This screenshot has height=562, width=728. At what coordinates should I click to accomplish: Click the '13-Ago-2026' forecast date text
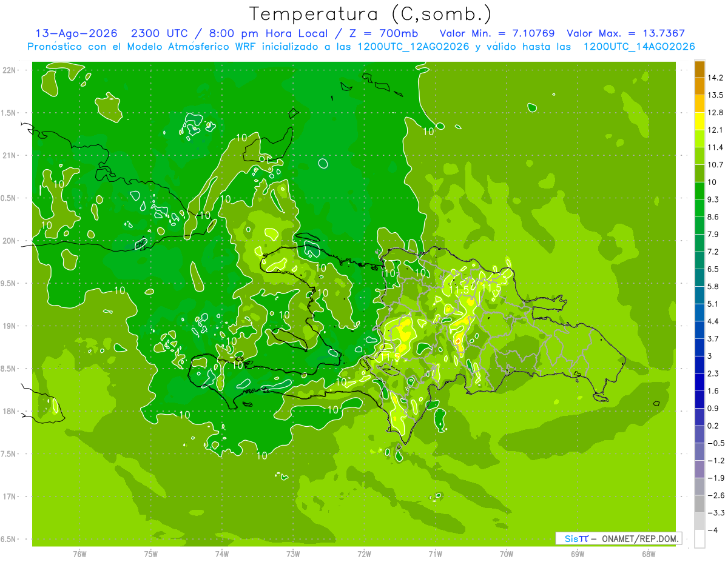click(76, 34)
